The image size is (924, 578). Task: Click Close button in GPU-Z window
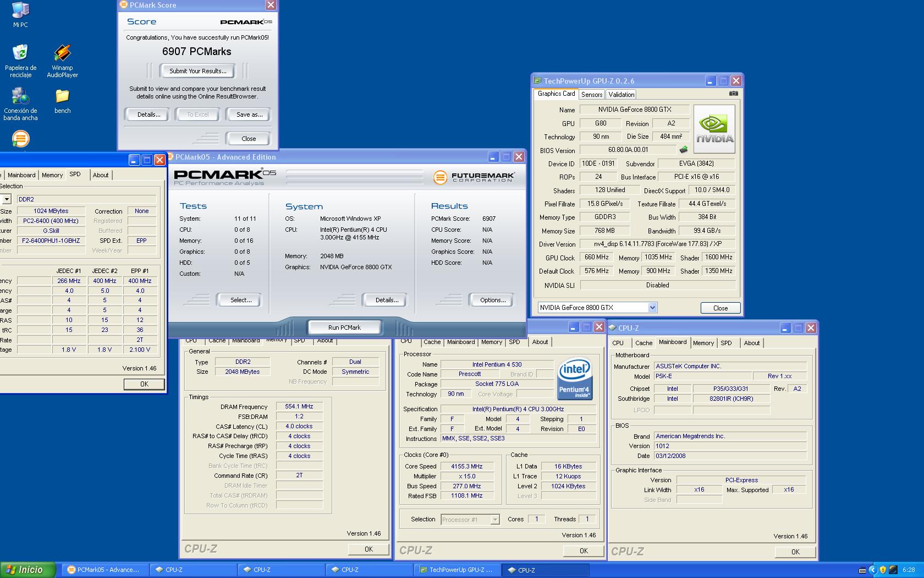point(721,308)
